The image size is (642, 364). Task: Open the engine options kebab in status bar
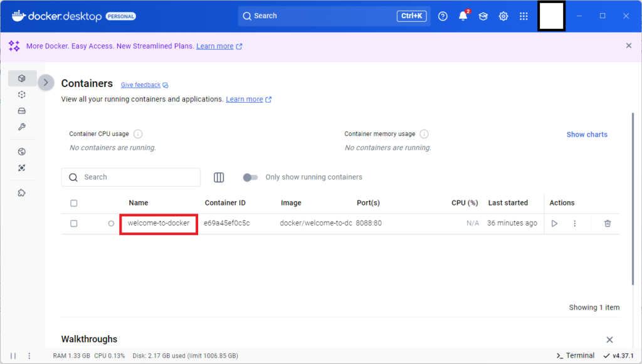coord(29,356)
